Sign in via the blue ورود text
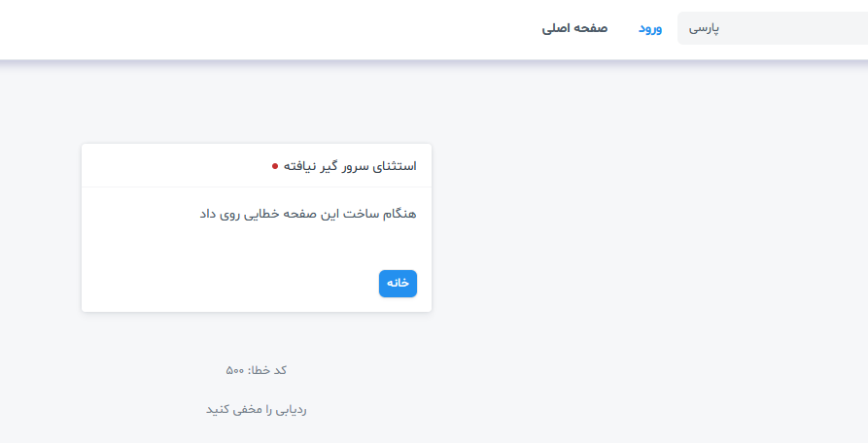The image size is (868, 443). pyautogui.click(x=650, y=28)
